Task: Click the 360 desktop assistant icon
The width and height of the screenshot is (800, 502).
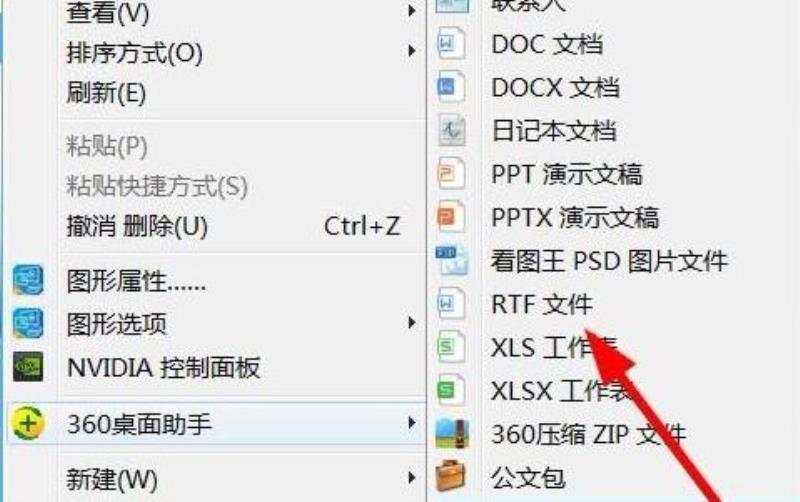Action: [28, 423]
